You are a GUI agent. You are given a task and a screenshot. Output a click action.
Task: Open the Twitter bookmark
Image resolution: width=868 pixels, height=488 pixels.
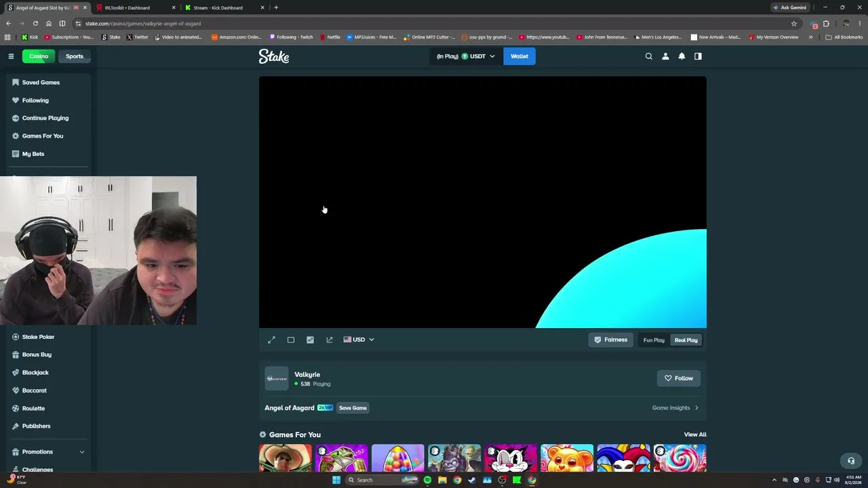(137, 37)
